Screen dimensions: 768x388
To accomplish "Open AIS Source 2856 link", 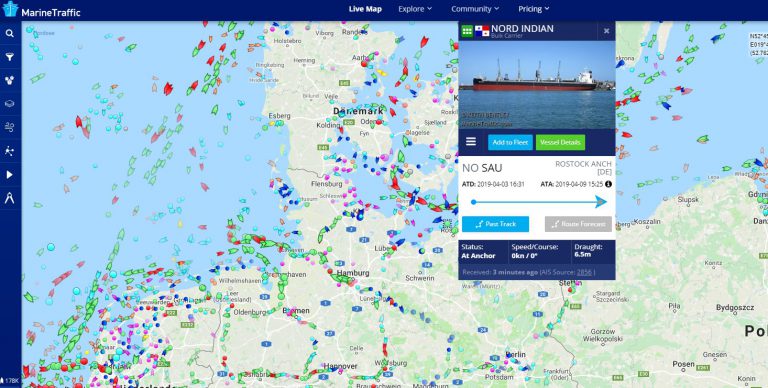I will [x=584, y=272].
